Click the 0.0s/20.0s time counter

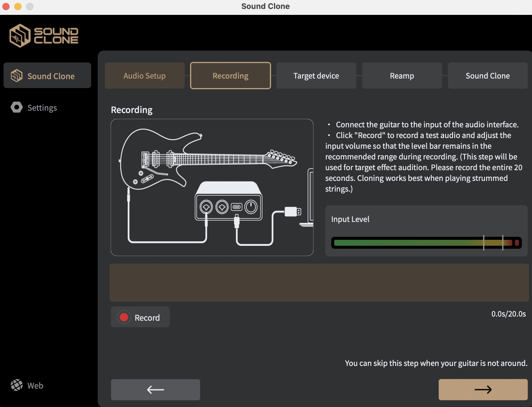click(x=508, y=314)
